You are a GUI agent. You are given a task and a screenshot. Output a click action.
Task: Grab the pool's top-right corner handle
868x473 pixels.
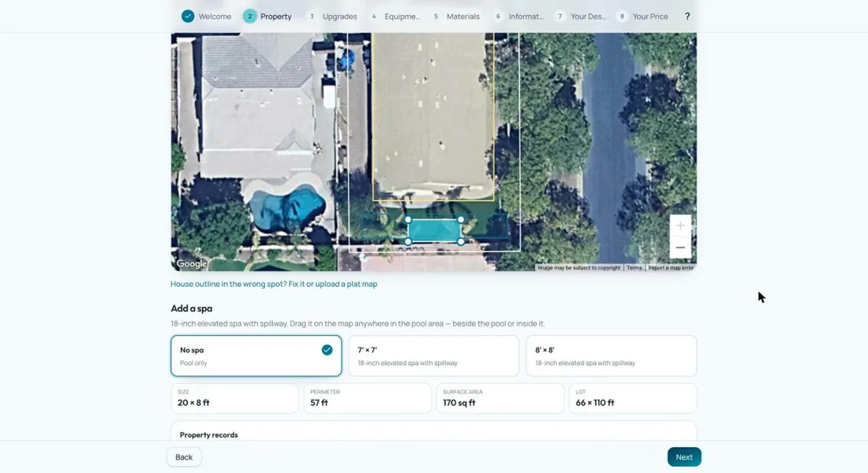click(461, 220)
